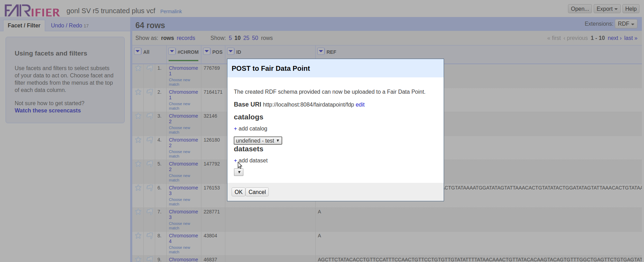
Task: Open Chromosome 3 link in row 6
Action: pyautogui.click(x=183, y=191)
